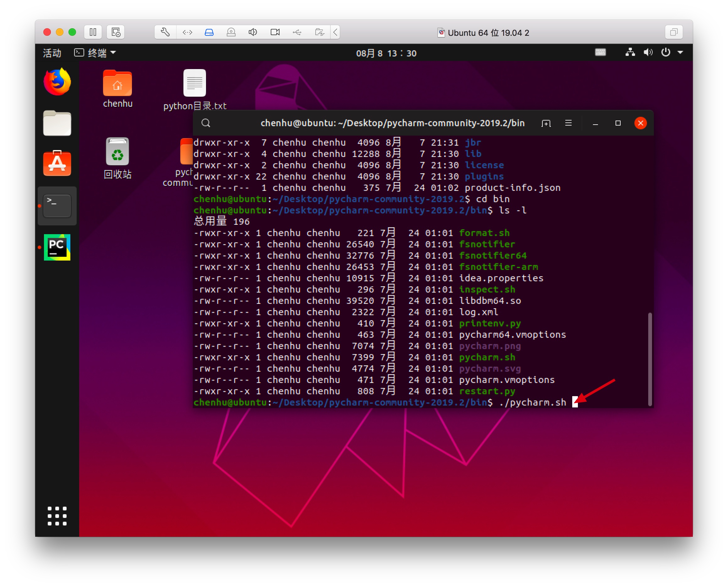Click fsnotifier-arm in the terminal listing
This screenshot has height=587, width=728.
(x=498, y=267)
